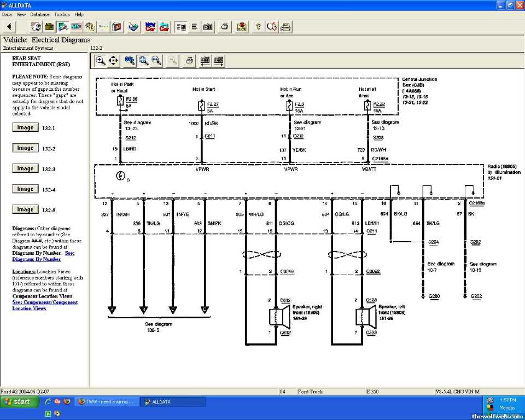Open the Help menu
525x420 pixels.
[79, 14]
